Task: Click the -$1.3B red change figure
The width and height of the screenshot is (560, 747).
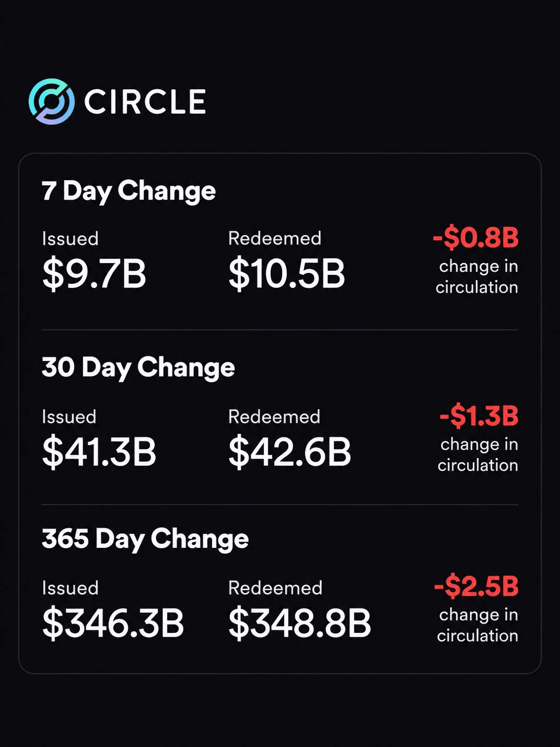Action: click(x=479, y=416)
